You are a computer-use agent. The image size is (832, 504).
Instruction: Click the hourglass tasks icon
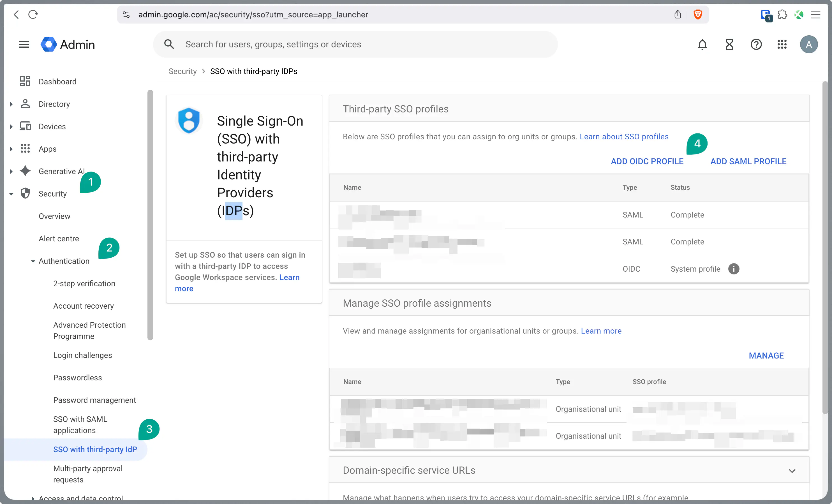(729, 44)
